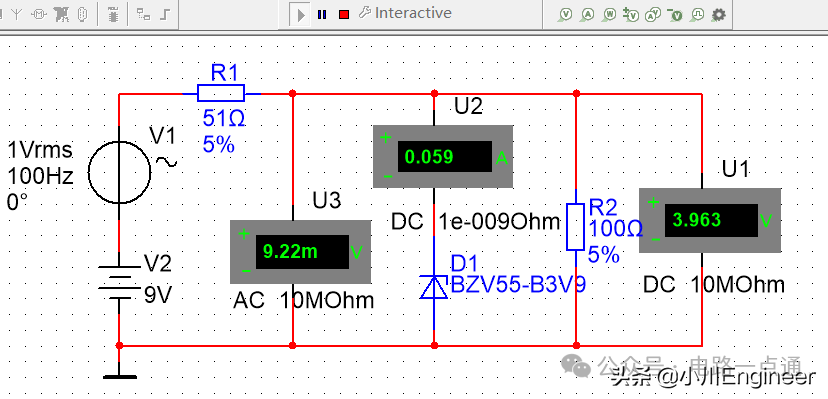The height and width of the screenshot is (399, 828).
Task: Choose the differential voltage probe
Action: (632, 15)
